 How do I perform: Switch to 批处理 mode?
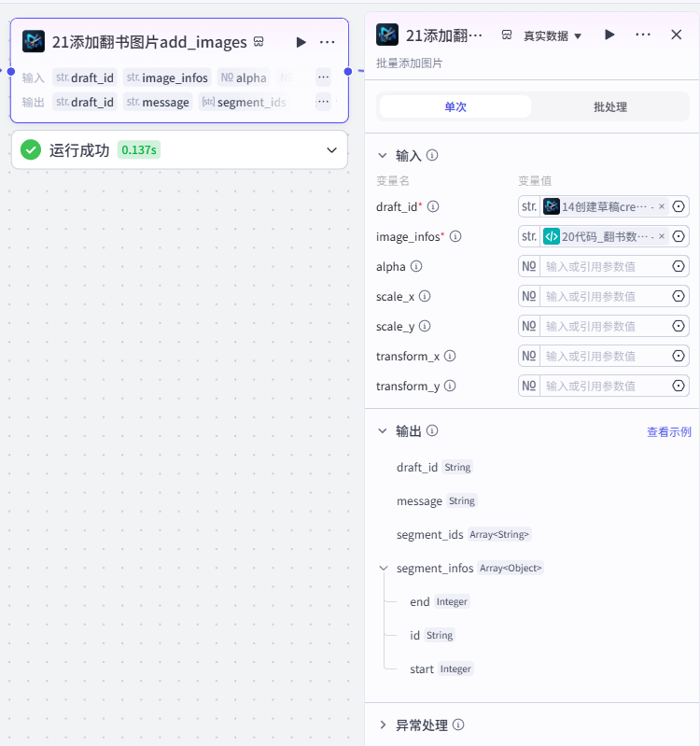point(609,106)
